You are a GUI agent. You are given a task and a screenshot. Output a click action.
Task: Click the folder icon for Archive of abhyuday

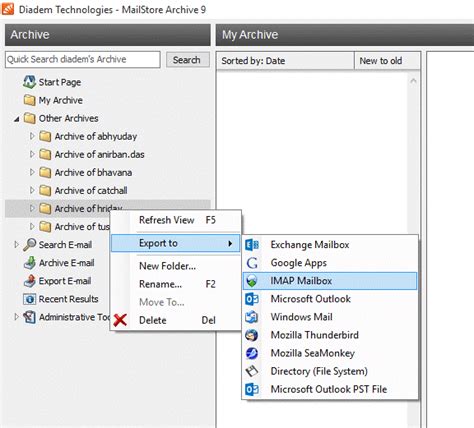click(45, 136)
